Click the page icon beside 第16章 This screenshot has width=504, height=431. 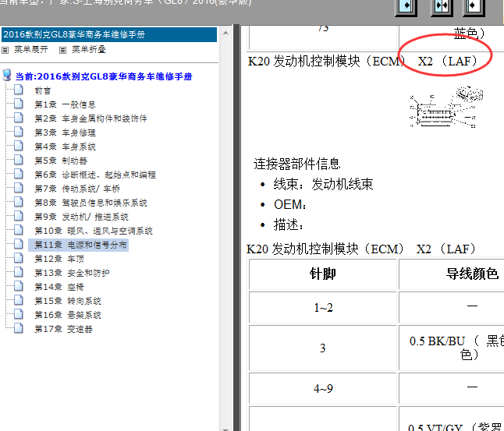click(19, 314)
